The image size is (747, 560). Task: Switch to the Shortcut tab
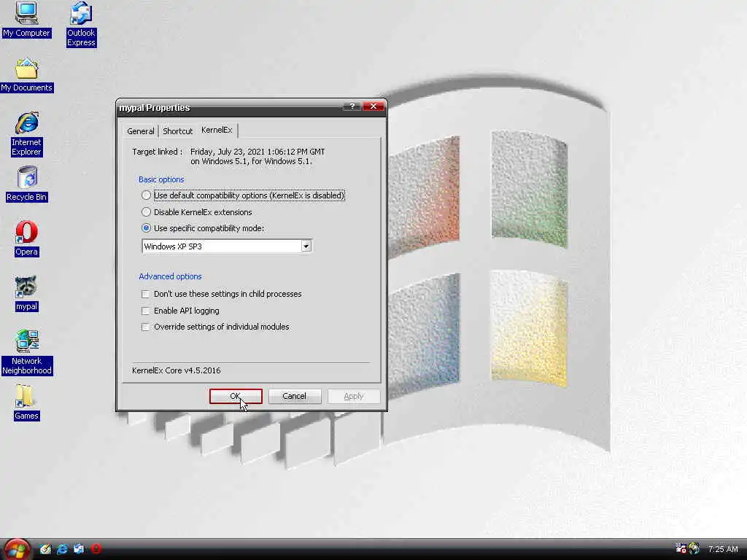pyautogui.click(x=178, y=131)
